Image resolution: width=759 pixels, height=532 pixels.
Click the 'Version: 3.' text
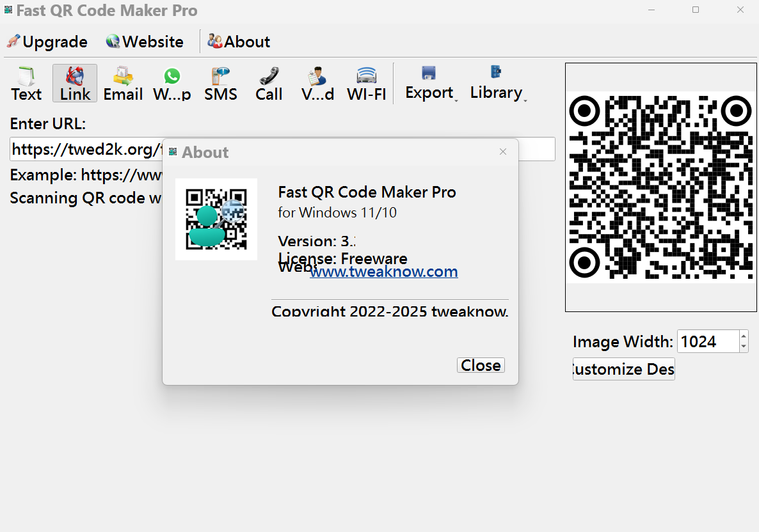click(317, 241)
